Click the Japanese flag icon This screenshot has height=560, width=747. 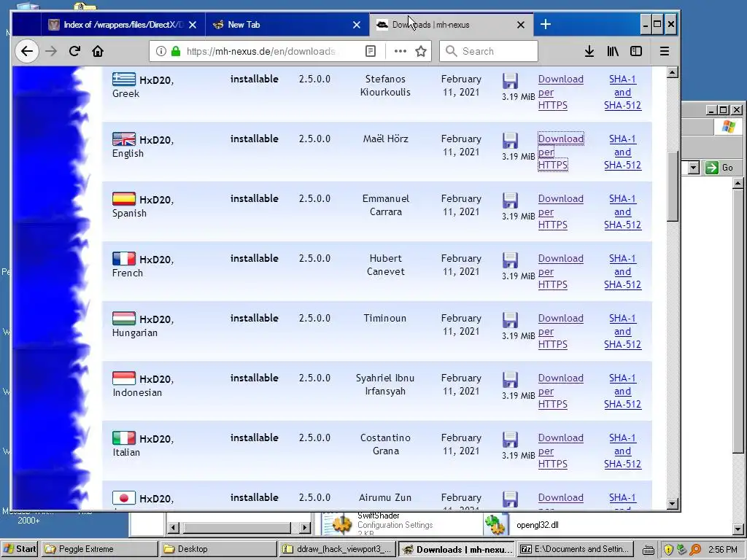tap(124, 497)
